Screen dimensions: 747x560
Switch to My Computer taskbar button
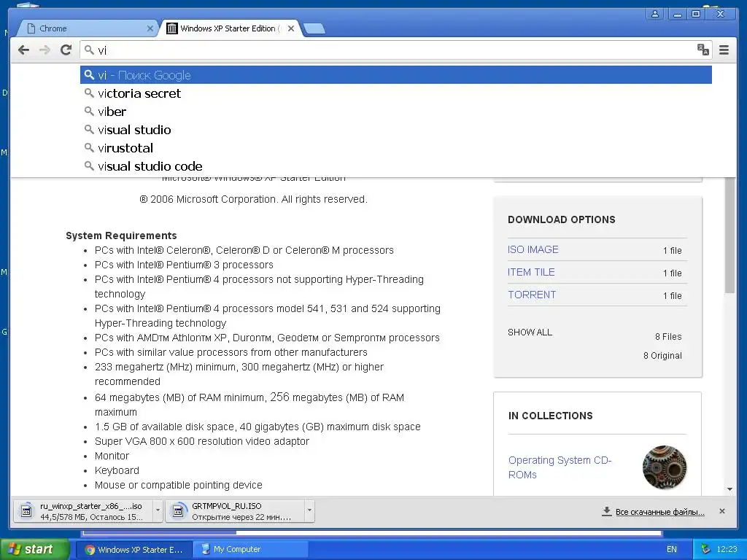click(x=250, y=550)
